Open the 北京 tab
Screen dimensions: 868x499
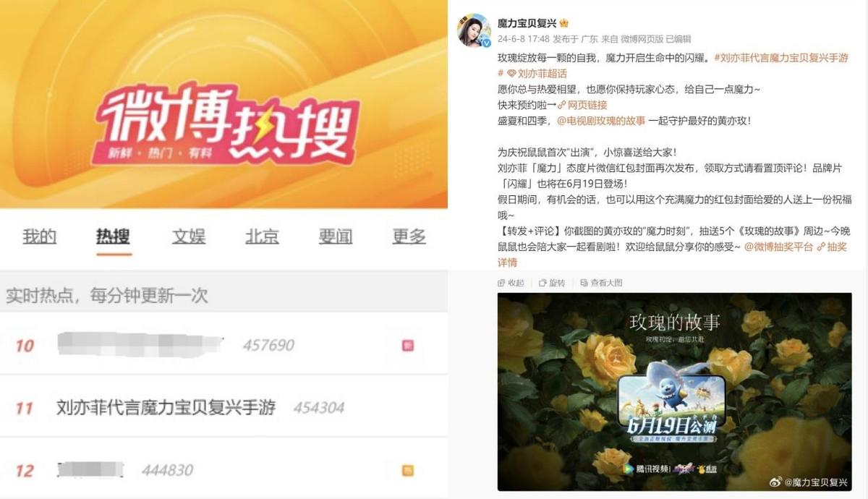click(262, 236)
